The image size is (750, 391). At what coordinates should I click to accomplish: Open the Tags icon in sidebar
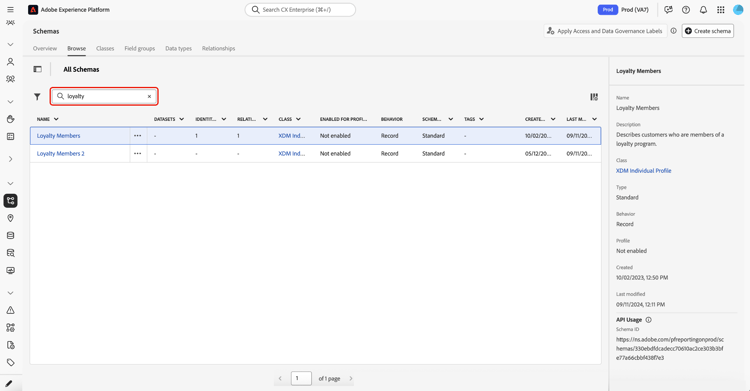10,362
